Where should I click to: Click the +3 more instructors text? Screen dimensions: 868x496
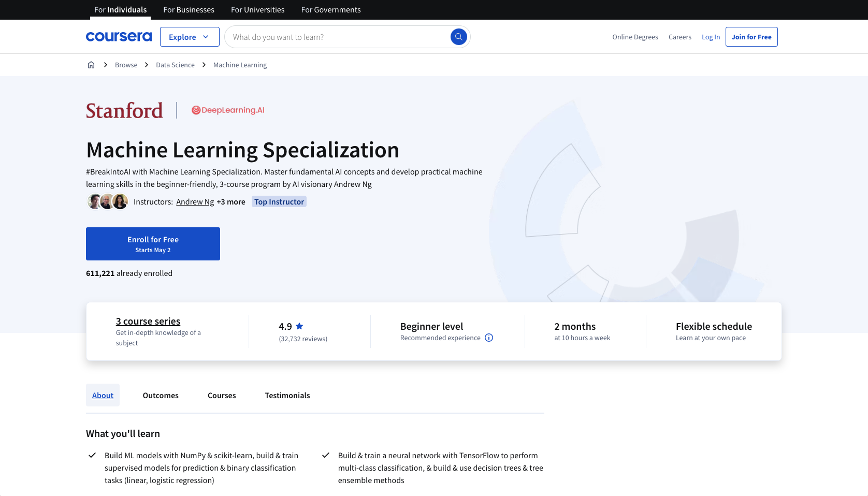231,201
